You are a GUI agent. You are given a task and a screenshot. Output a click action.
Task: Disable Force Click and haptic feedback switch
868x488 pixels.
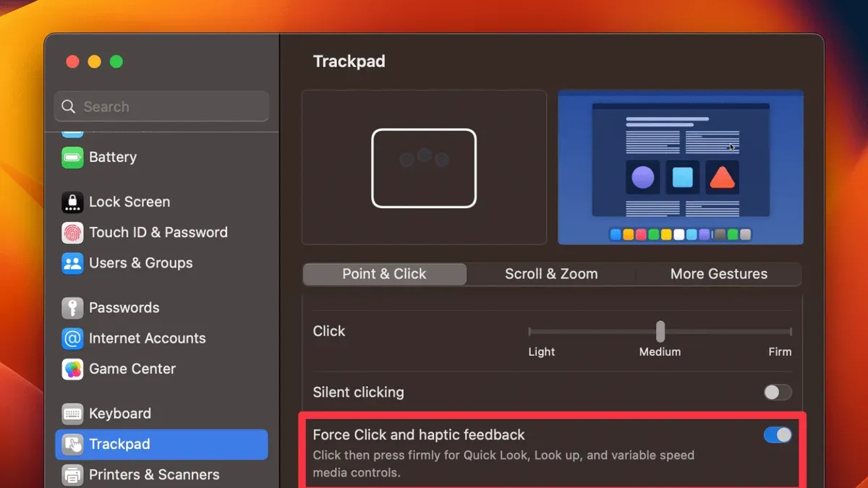(x=778, y=435)
